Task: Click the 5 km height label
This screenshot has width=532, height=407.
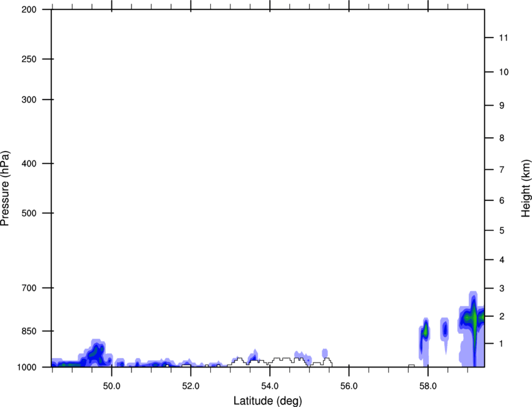Action: coord(502,230)
